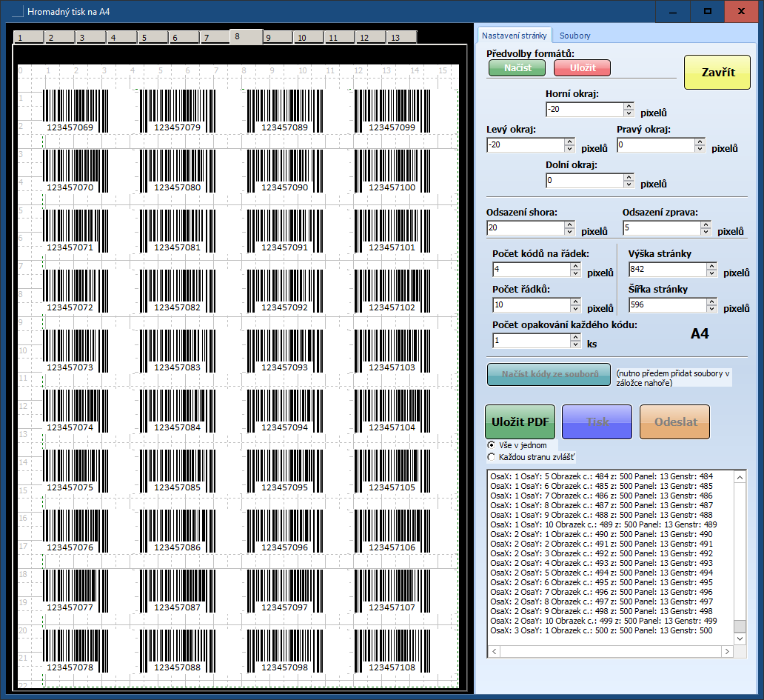Screen dimensions: 764x700
Task: Decrease Pravý okraj with down arrow
Action: [x=700, y=149]
